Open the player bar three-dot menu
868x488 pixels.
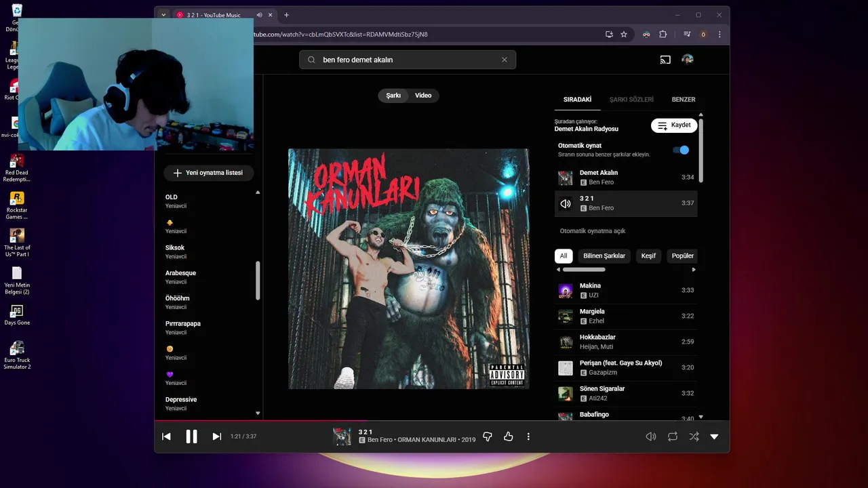pos(528,437)
